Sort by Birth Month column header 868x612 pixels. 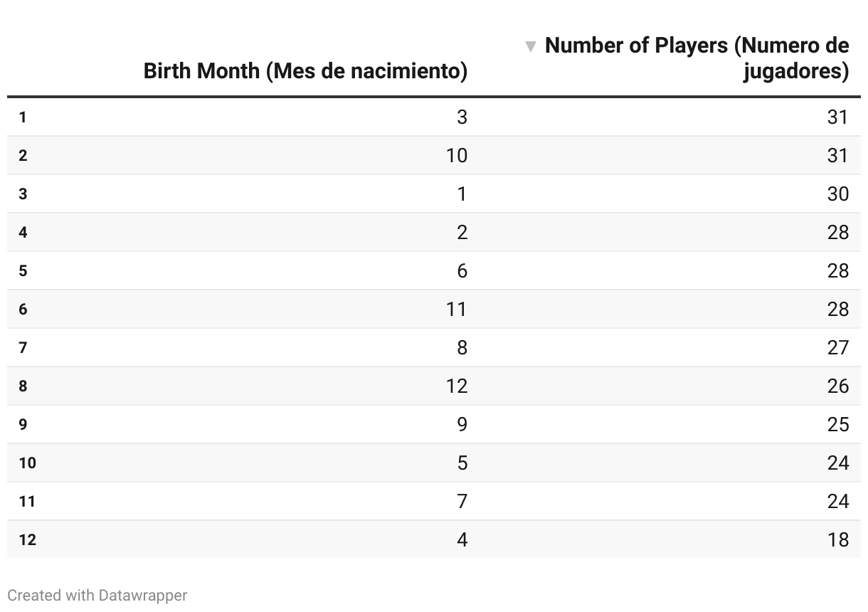(306, 71)
